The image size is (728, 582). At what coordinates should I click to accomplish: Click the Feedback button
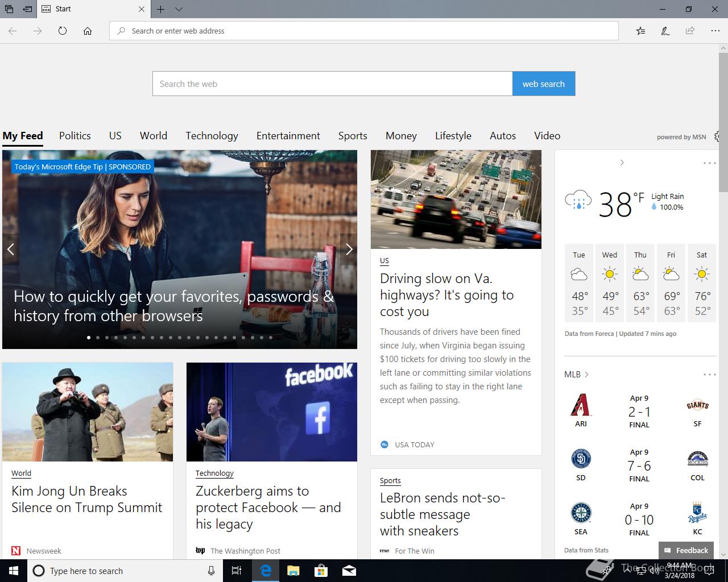point(686,550)
